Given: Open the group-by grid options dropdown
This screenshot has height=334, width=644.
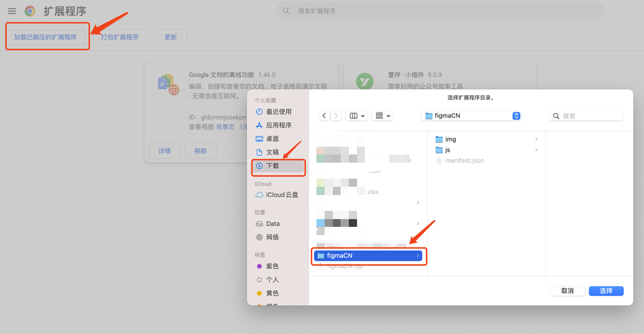Looking at the screenshot, I should click(382, 116).
